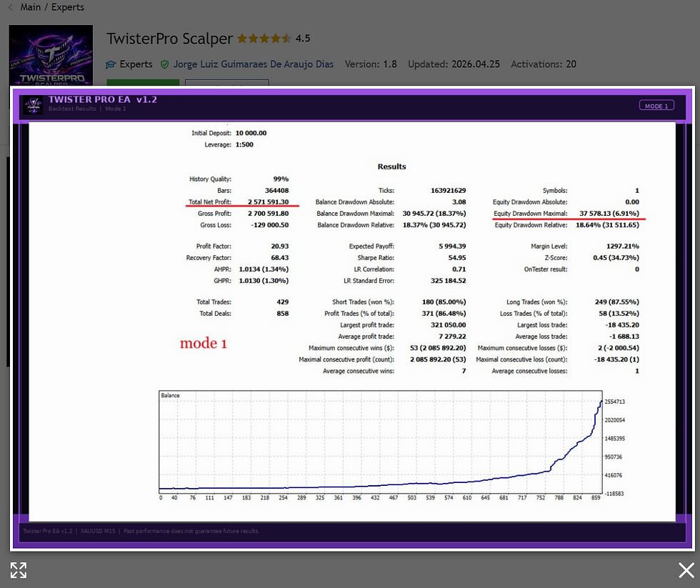
Task: Click the Sharpe Ratio value 54.95
Action: (457, 258)
